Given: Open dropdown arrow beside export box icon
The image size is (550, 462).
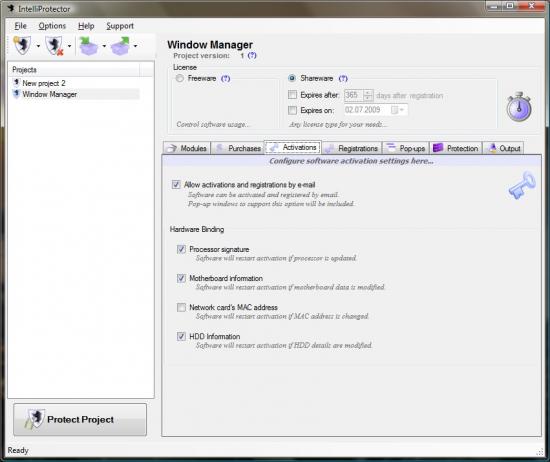Looking at the screenshot, I should click(x=135, y=46).
